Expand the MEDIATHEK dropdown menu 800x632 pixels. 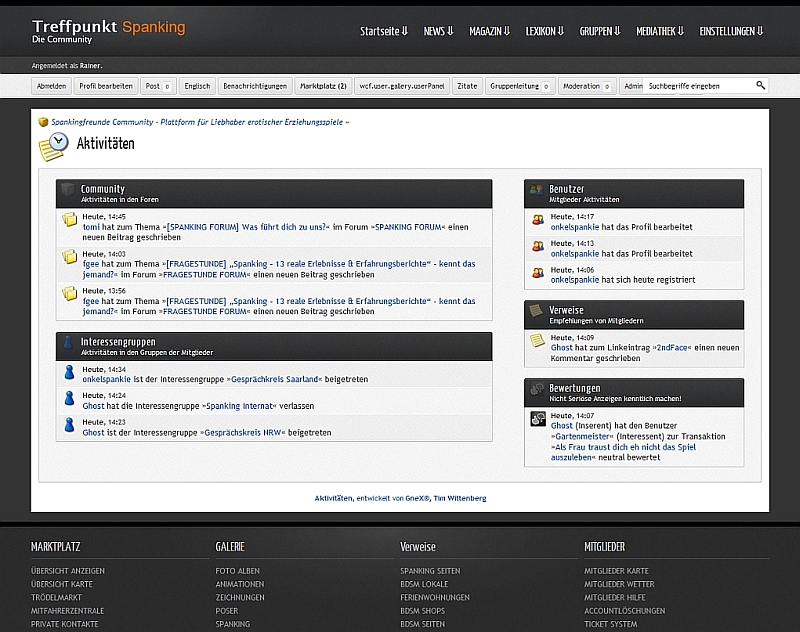(x=660, y=31)
